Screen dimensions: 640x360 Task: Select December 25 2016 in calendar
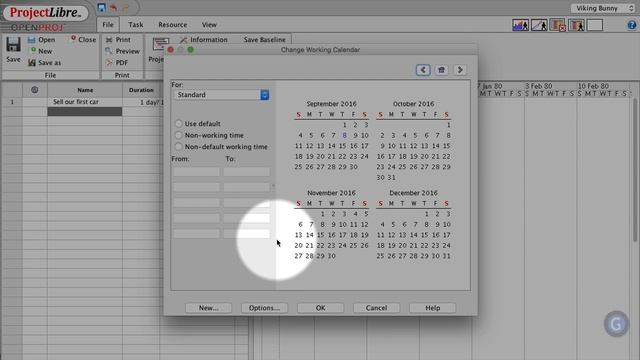380,256
